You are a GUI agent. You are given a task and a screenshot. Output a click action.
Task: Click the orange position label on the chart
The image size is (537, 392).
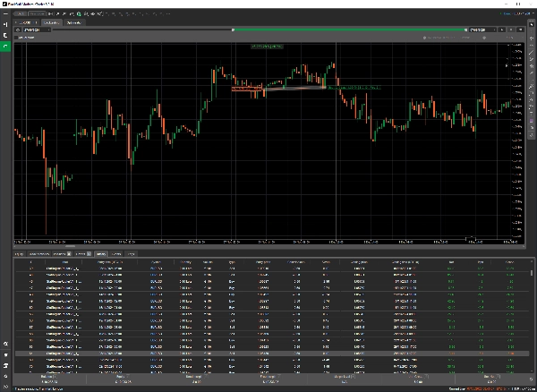click(246, 89)
